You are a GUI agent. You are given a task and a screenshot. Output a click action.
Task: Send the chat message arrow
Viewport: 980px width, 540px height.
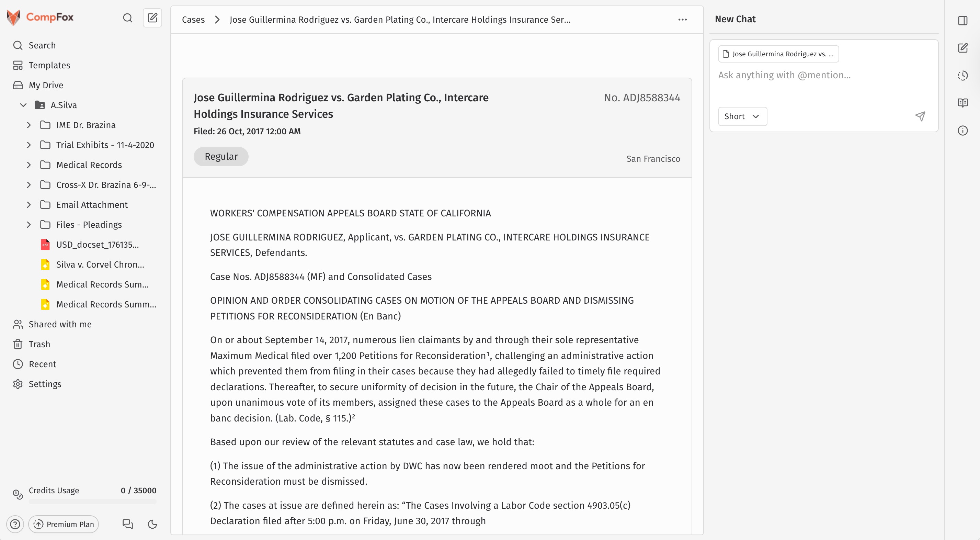tap(920, 116)
